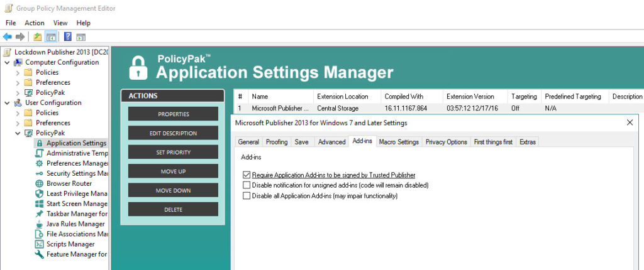Switch to the Advanced tab
The image size is (644, 270).
331,141
